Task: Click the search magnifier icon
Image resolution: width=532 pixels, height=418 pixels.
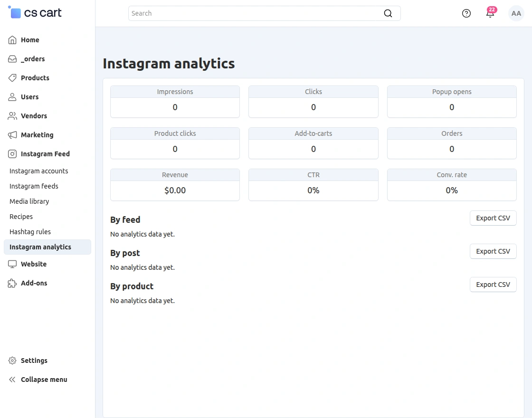Action: click(x=388, y=13)
